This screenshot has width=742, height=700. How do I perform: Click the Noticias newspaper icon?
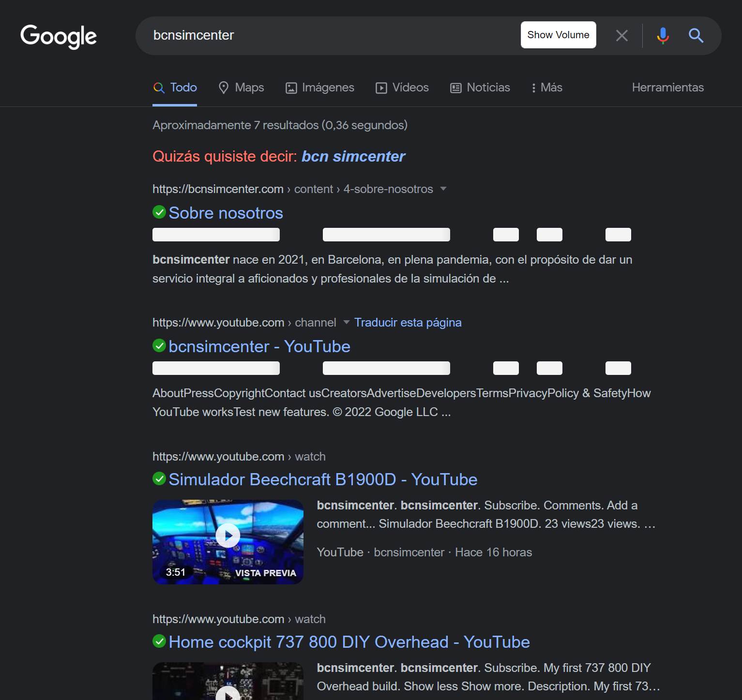pos(456,88)
